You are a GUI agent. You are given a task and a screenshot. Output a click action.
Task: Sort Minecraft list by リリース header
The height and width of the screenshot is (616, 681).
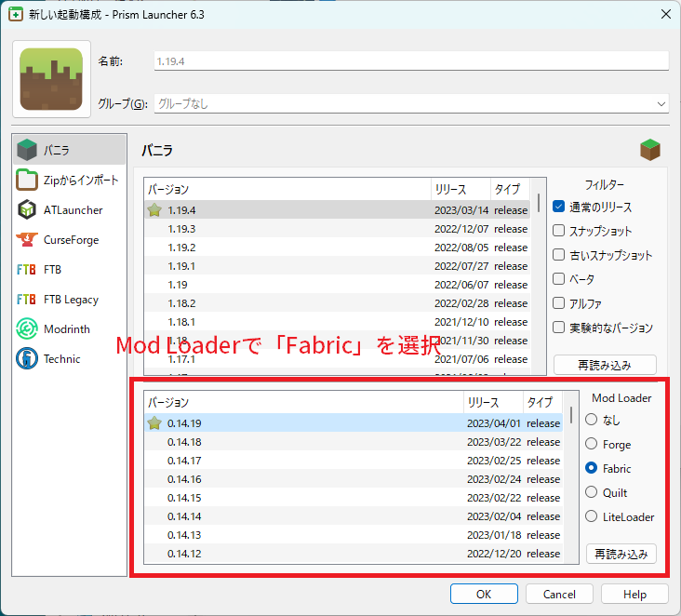(x=461, y=189)
